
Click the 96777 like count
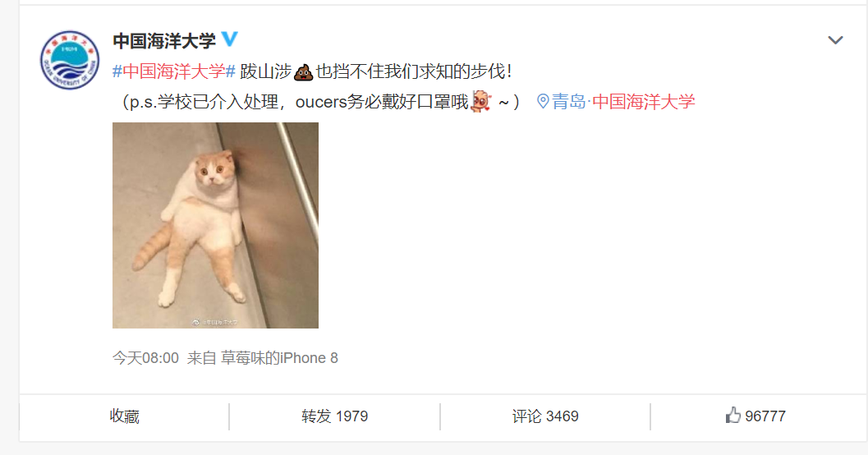click(765, 416)
